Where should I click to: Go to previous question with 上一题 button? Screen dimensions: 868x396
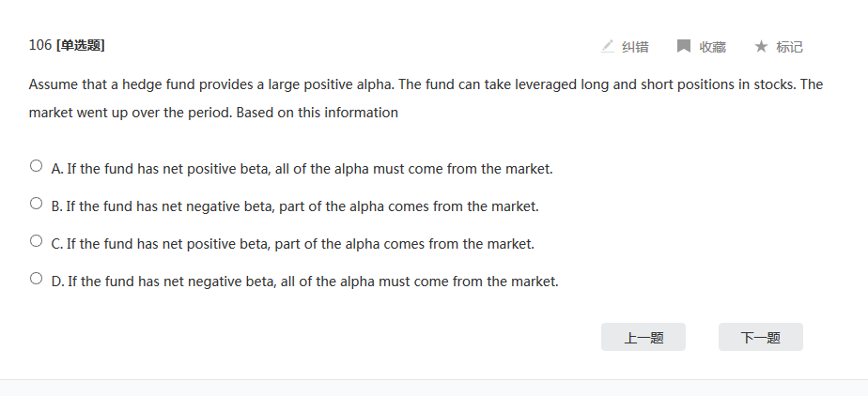click(x=643, y=338)
